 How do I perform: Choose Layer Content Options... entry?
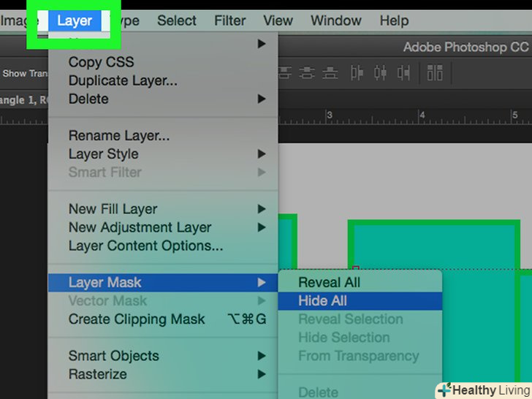163,246
